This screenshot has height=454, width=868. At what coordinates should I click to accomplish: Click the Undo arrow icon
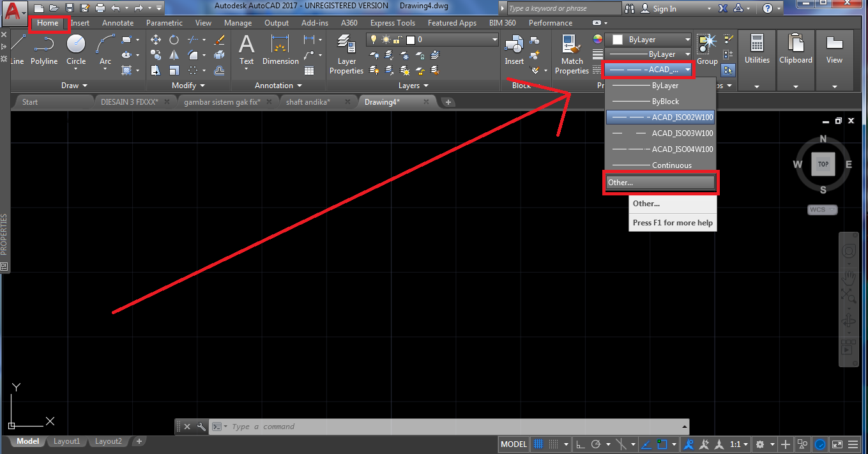(115, 8)
